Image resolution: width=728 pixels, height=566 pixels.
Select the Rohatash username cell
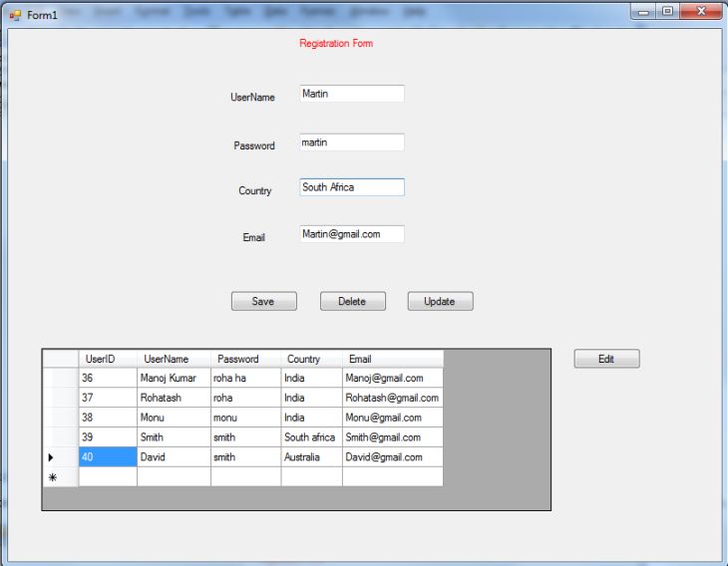point(174,398)
